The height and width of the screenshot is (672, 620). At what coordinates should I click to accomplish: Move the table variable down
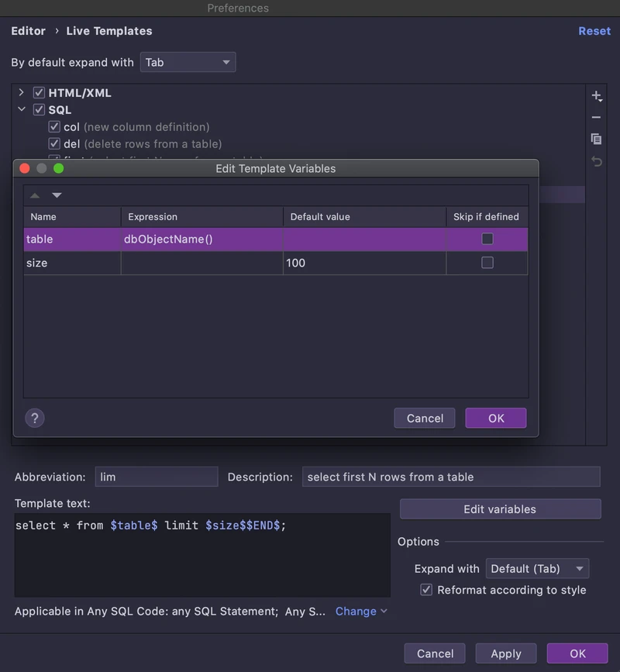click(57, 195)
